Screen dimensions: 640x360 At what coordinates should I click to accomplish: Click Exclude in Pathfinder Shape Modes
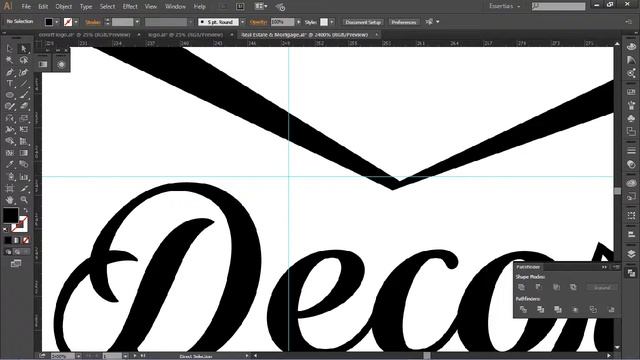(573, 287)
